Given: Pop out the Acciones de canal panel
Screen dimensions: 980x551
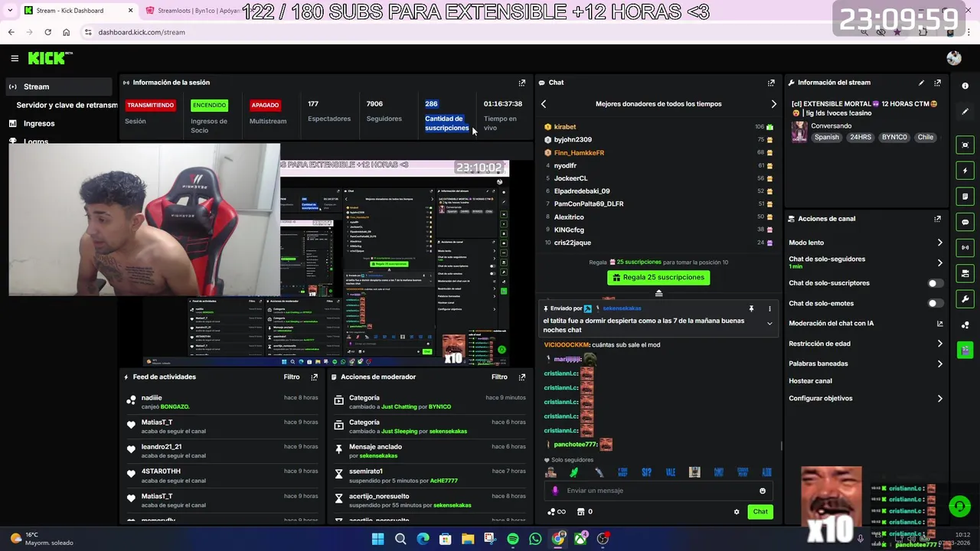Looking at the screenshot, I should coord(937,219).
